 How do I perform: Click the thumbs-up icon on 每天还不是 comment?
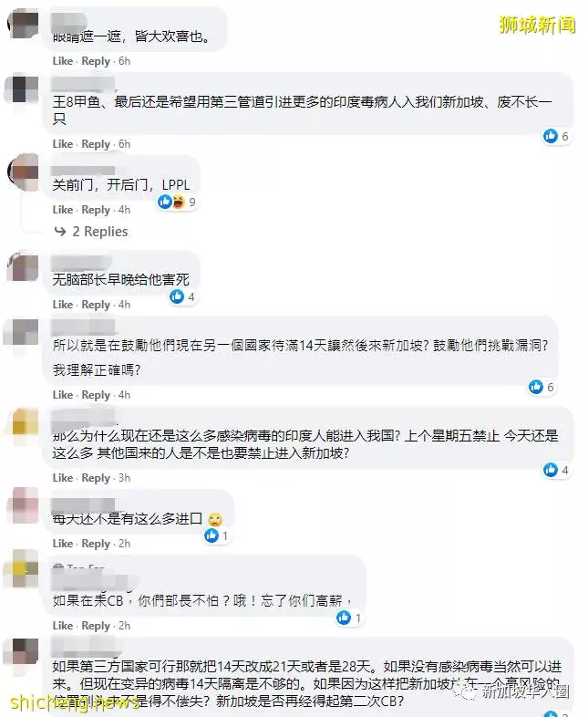pos(211,535)
